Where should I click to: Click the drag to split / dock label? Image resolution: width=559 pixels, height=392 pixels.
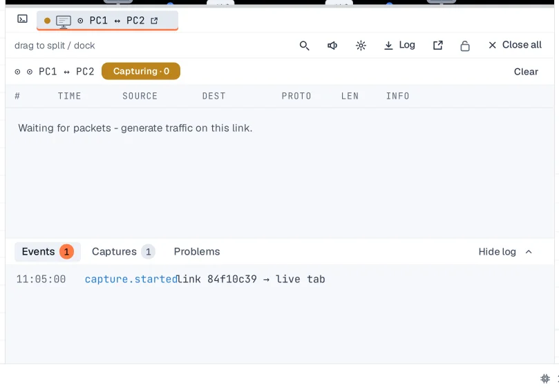tap(55, 46)
